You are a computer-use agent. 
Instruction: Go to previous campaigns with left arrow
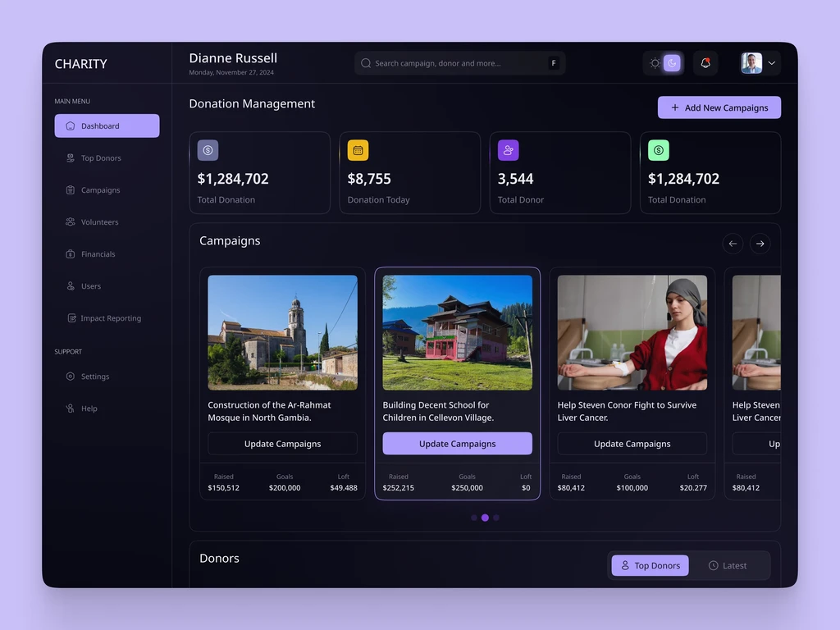pyautogui.click(x=733, y=244)
